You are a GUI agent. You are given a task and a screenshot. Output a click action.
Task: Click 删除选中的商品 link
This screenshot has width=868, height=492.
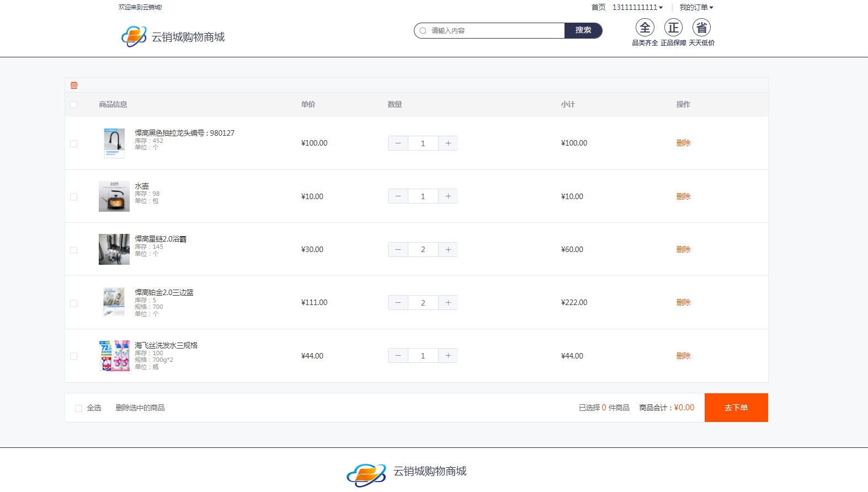click(140, 408)
